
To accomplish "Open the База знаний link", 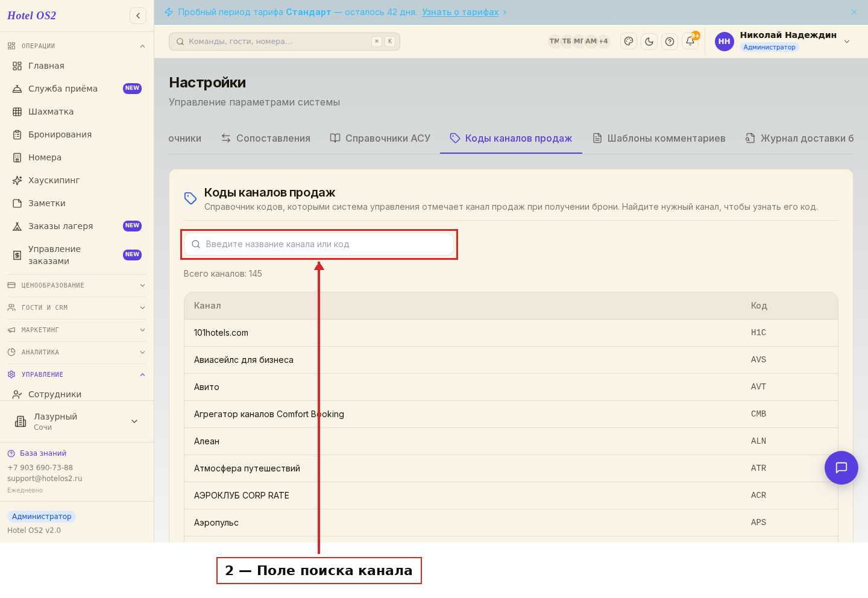I will point(43,453).
